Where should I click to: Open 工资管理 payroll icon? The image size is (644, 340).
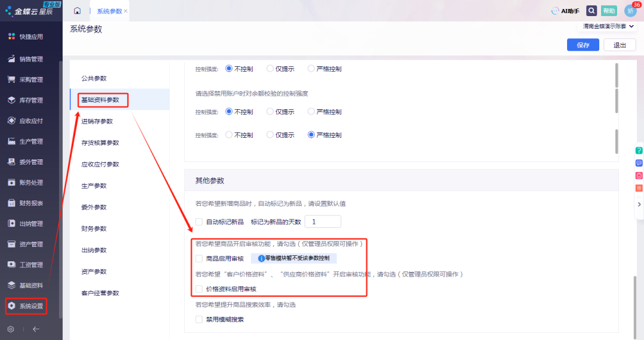pyautogui.click(x=11, y=264)
